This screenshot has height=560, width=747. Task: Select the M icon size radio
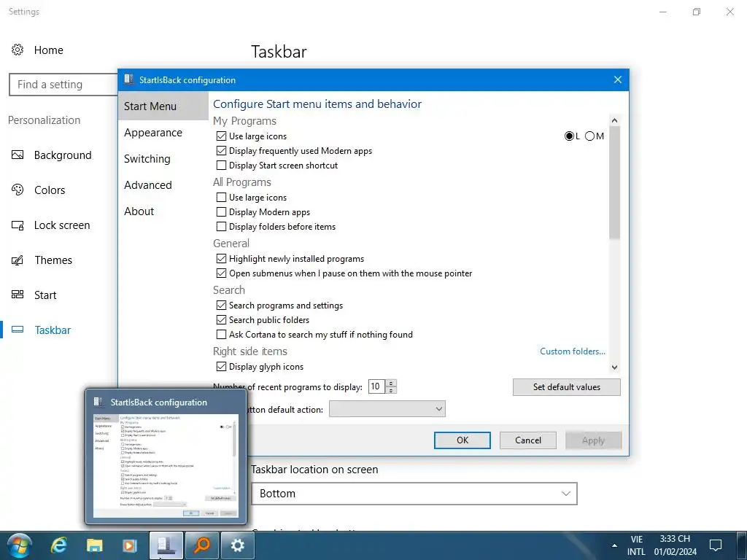click(589, 136)
